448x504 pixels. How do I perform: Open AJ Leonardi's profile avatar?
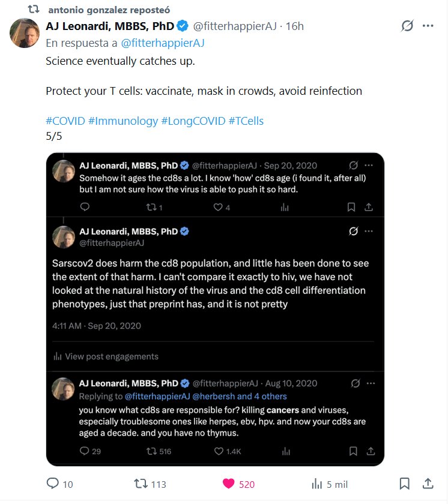click(25, 33)
